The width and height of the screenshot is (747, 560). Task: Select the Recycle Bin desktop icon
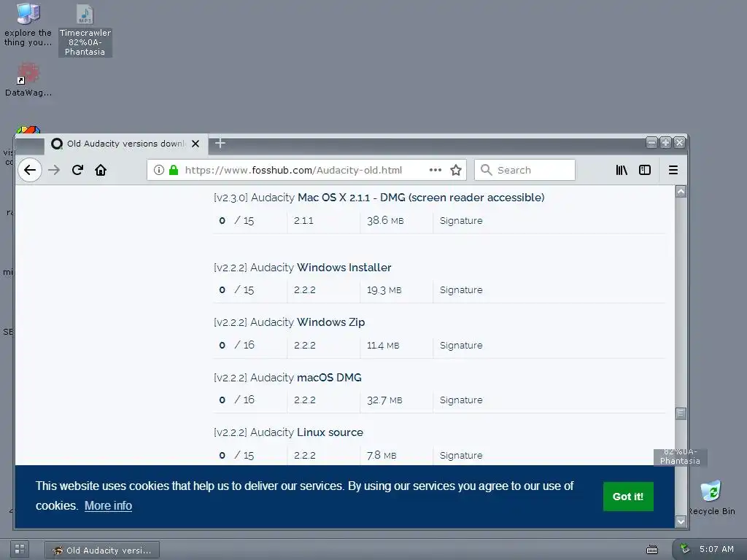pyautogui.click(x=711, y=498)
